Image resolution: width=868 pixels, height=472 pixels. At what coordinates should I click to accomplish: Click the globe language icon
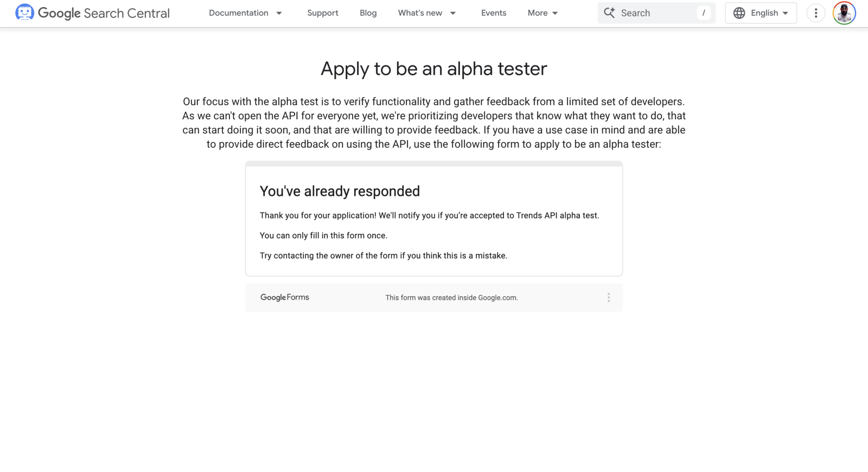pos(739,13)
